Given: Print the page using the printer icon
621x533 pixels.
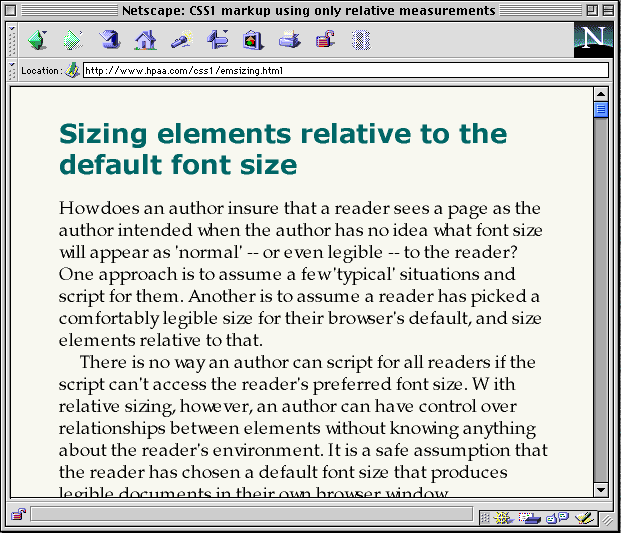Looking at the screenshot, I should click(289, 41).
